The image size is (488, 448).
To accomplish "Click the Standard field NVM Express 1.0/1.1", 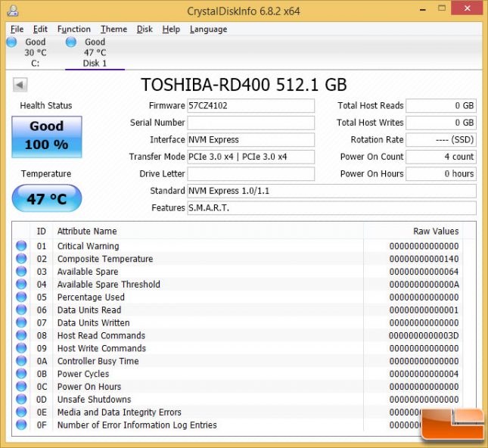I will (x=331, y=191).
